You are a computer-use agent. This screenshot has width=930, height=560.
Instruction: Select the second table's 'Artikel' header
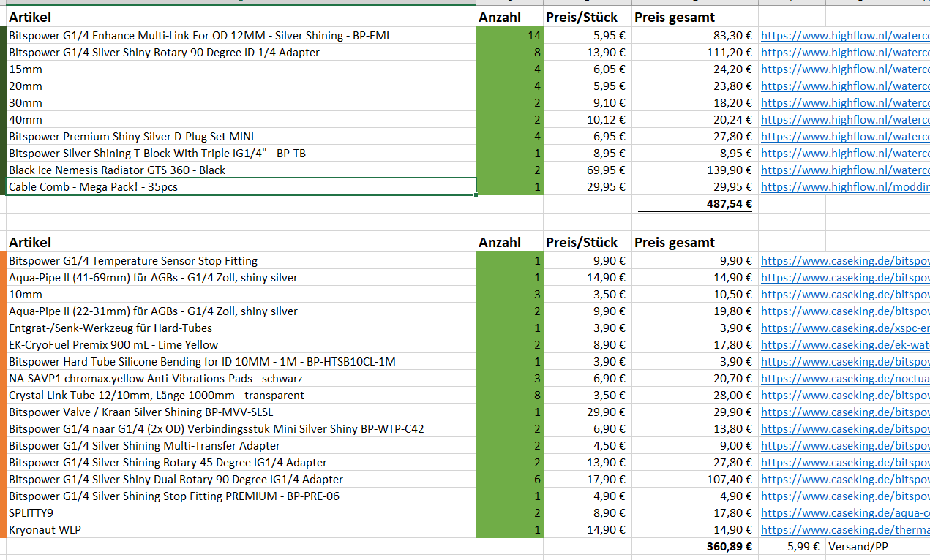(241, 242)
